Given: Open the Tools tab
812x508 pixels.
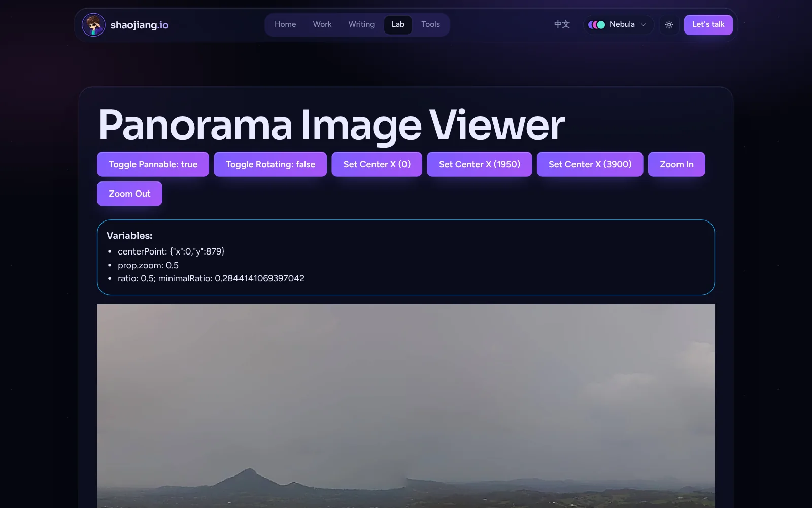Looking at the screenshot, I should 430,24.
